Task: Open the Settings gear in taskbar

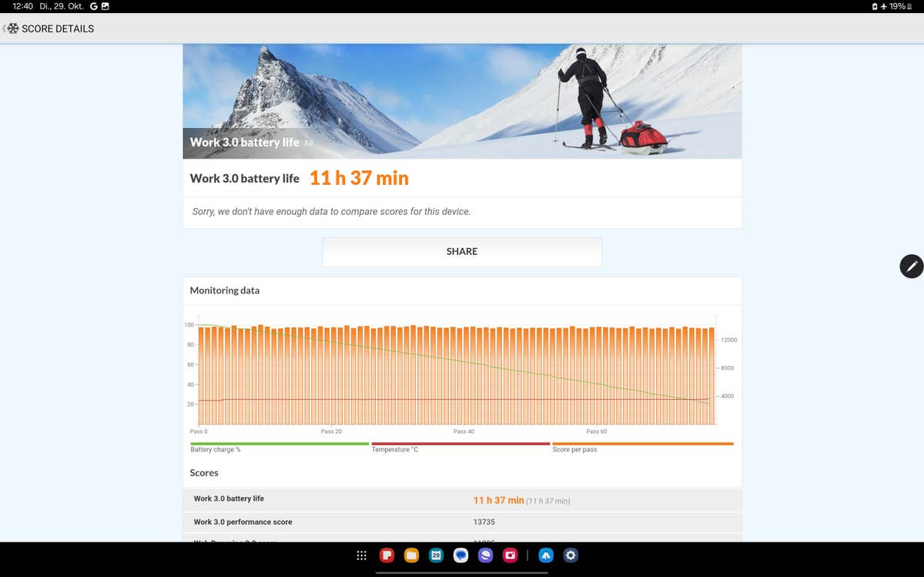Action: click(x=571, y=555)
